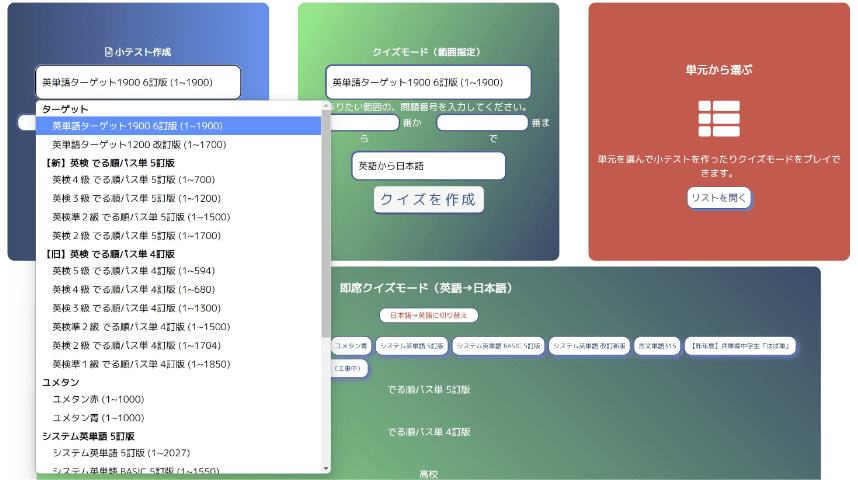The width and height of the screenshot is (858, 480).
Task: Pick 英検準１級 でる順パス単 4訂版 option
Action: (141, 364)
